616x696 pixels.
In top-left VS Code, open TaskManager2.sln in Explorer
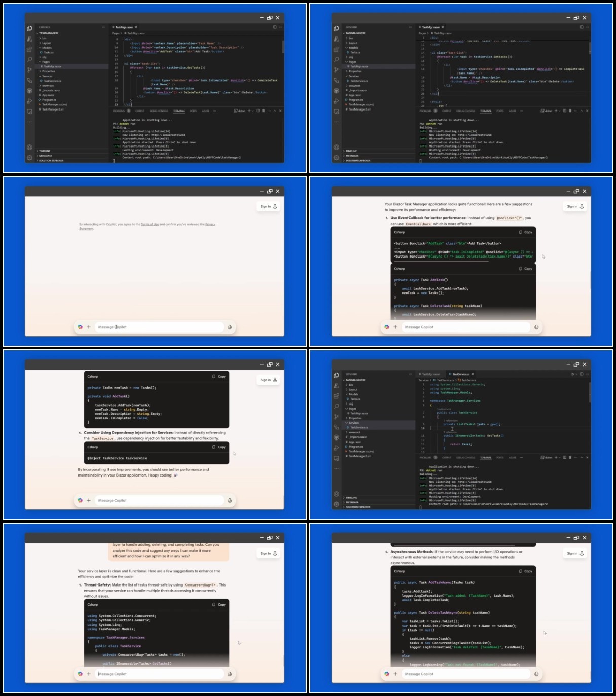click(x=52, y=109)
